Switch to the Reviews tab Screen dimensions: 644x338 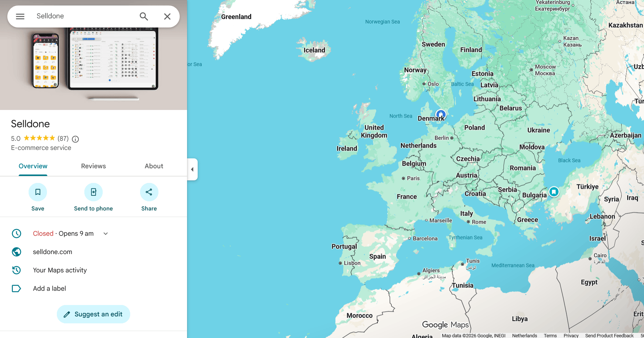tap(94, 166)
